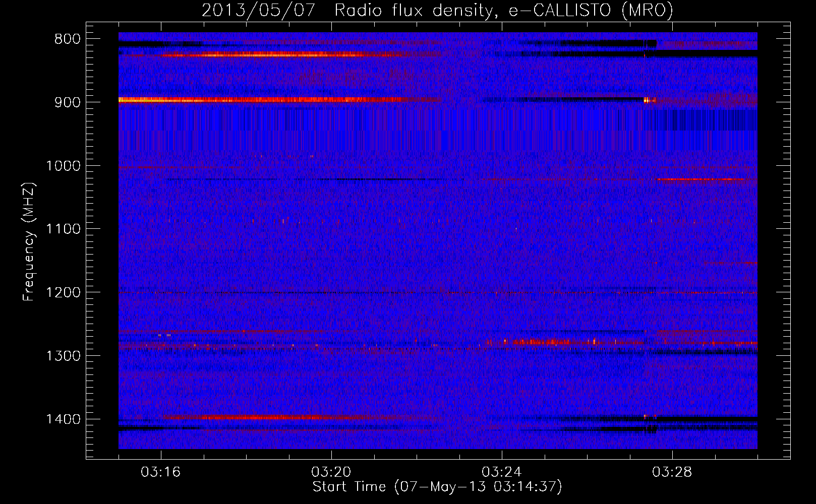Click the 900 frequency tick label
Image resolution: width=816 pixels, height=504 pixels.
pyautogui.click(x=67, y=102)
